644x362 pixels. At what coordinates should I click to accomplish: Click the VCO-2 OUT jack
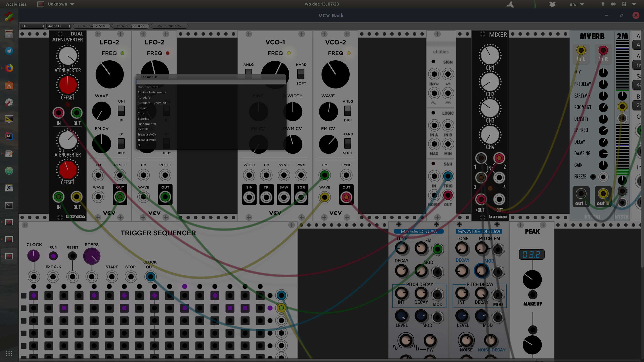[x=346, y=197]
